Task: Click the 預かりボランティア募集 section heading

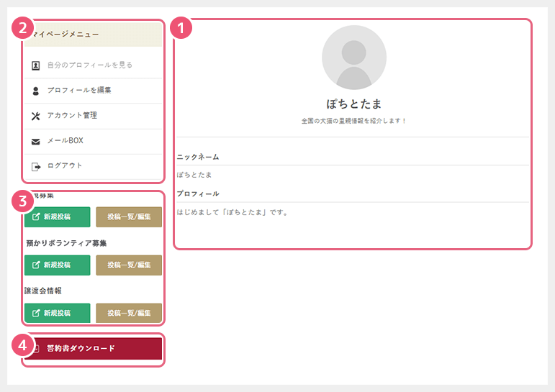Action: coord(66,243)
